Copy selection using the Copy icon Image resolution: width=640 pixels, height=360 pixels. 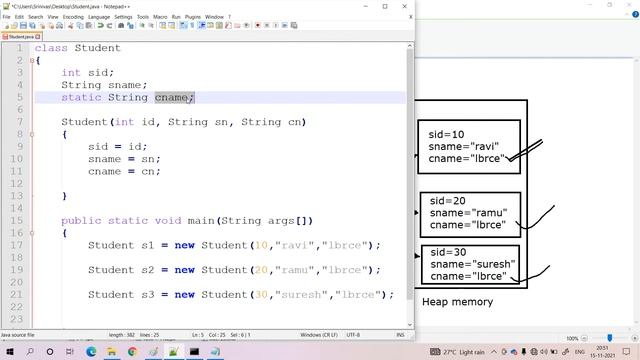[x=79, y=25]
